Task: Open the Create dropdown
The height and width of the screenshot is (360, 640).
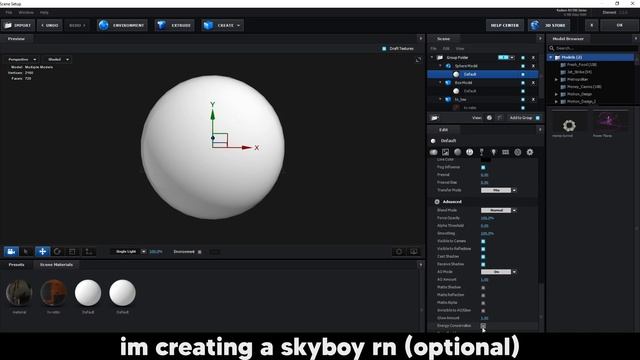Action: coord(222,25)
